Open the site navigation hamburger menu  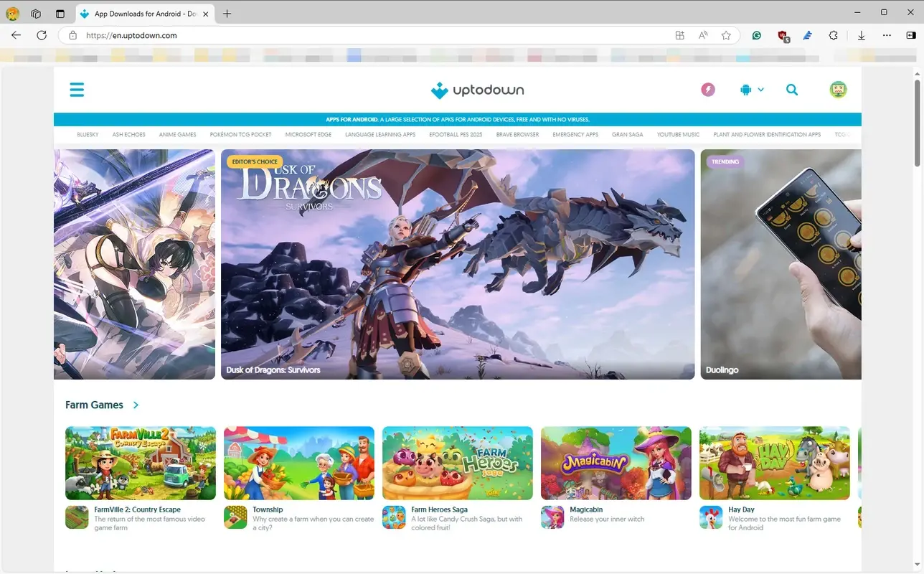tap(77, 89)
